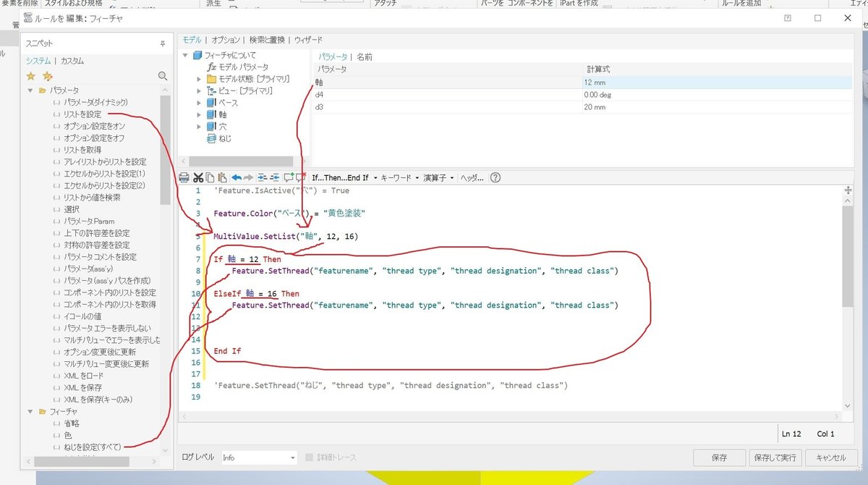The image size is (868, 485).
Task: Copy selected code using copy icon
Action: point(210,177)
